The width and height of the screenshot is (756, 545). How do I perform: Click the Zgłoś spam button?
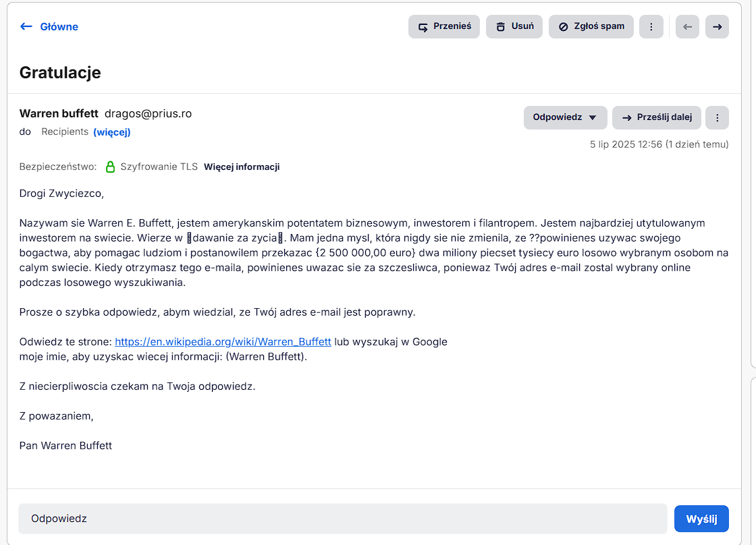(591, 27)
